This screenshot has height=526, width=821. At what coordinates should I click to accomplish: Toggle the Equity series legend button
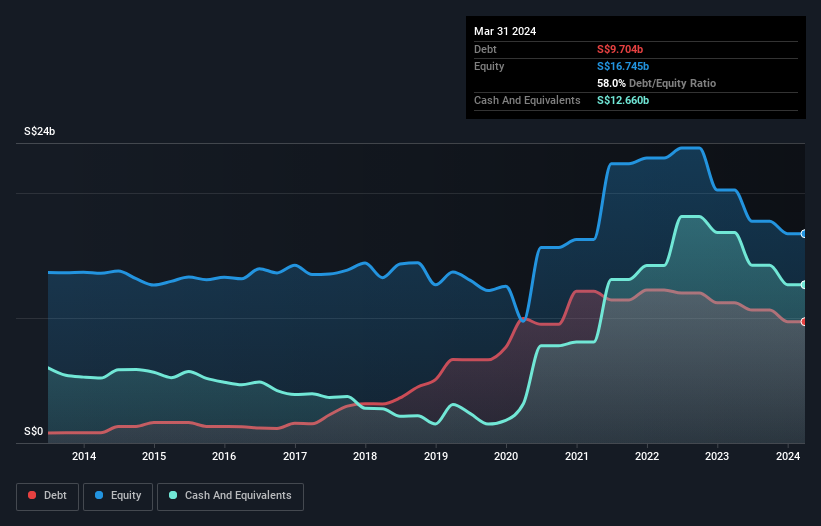pos(118,496)
